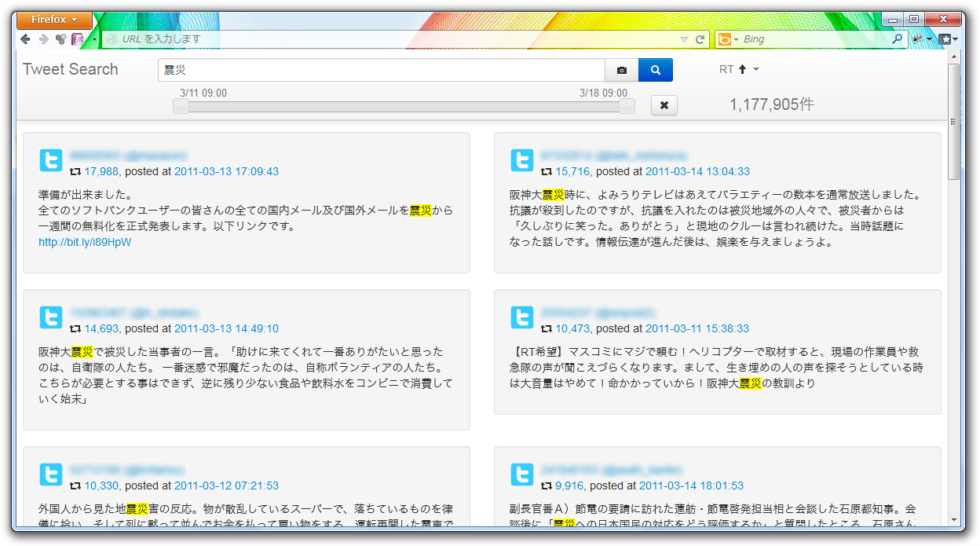Click the blurred username on the 10,473 retweet tweet
This screenshot has width=980, height=546.
(598, 313)
